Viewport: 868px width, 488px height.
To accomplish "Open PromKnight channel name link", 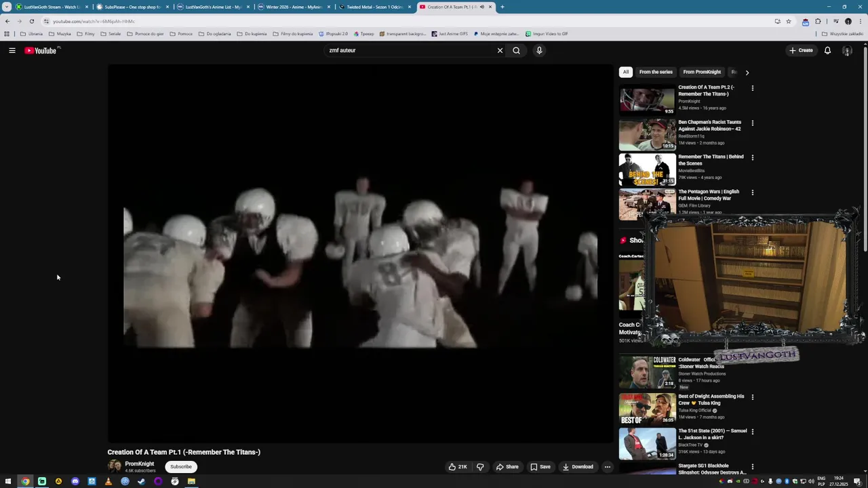I will click(139, 464).
